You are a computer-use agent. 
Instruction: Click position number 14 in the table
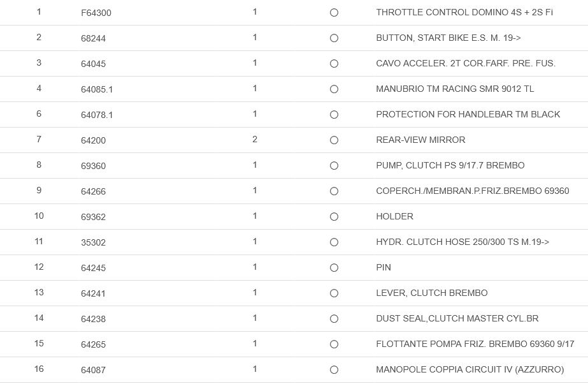click(39, 318)
